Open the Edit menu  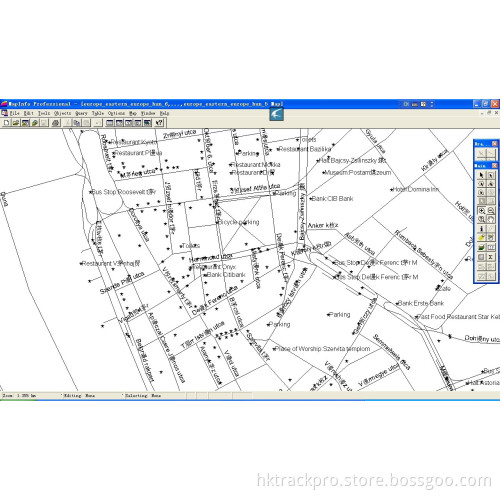click(29, 113)
